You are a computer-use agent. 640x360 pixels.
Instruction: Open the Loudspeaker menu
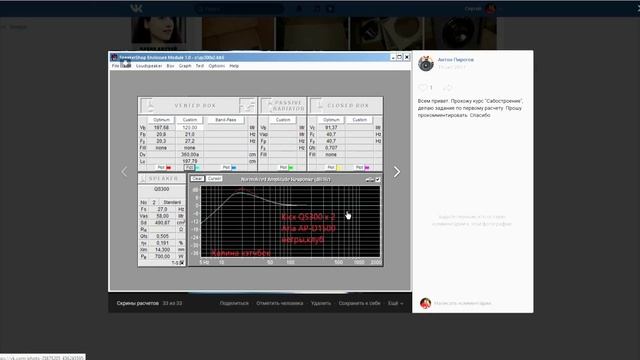149,66
